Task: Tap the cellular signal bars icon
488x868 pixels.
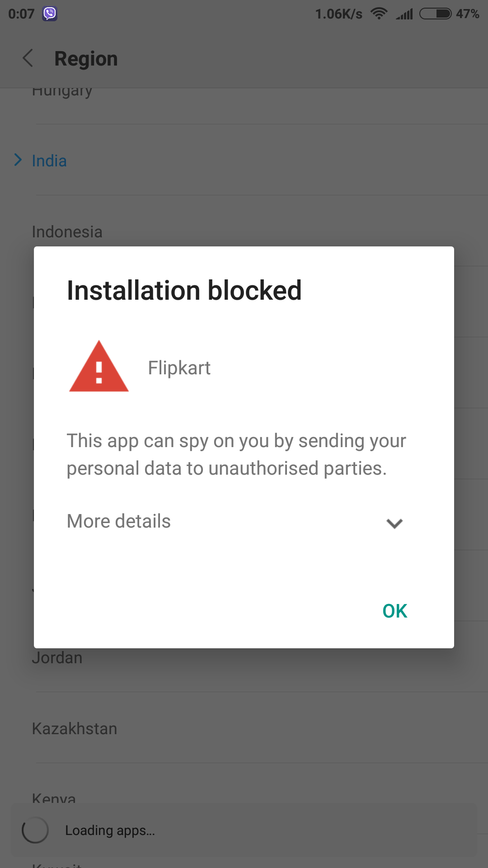Action: (405, 14)
